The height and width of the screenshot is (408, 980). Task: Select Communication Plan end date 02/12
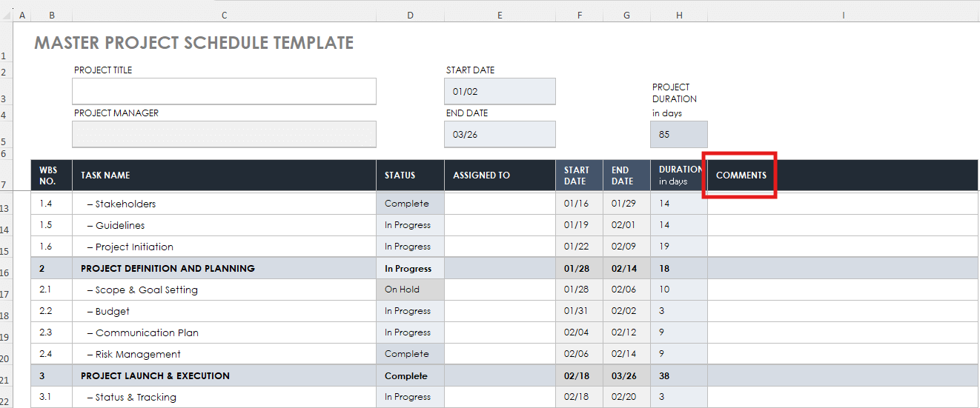[626, 332]
